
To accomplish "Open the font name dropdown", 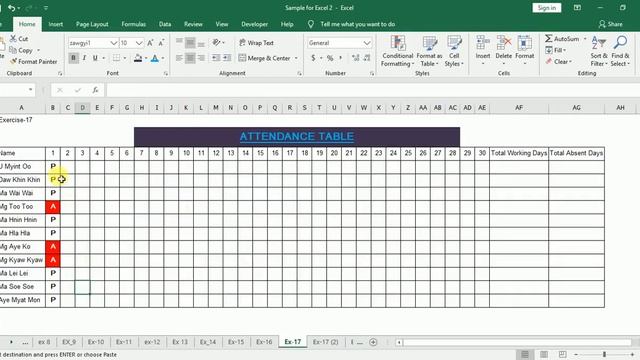I will tap(113, 43).
